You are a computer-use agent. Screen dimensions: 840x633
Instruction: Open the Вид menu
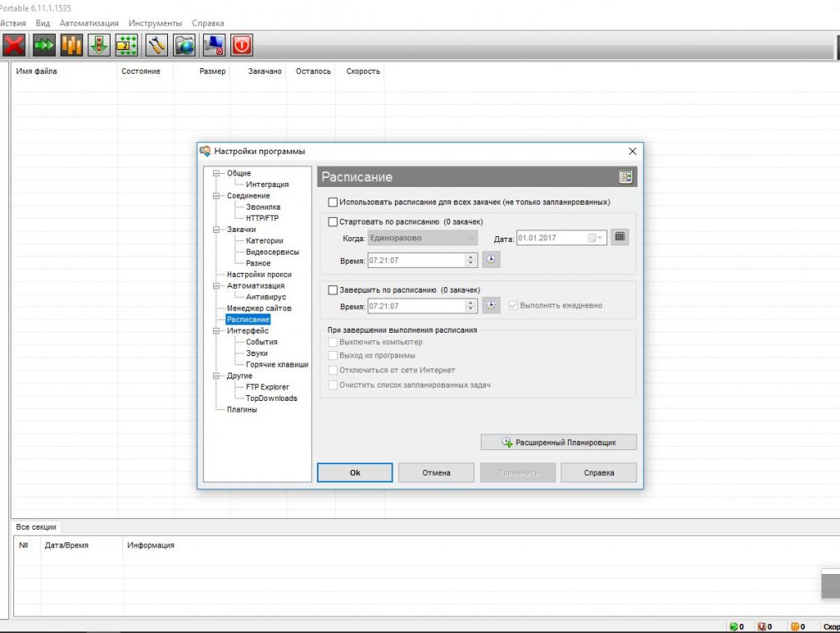pyautogui.click(x=43, y=23)
